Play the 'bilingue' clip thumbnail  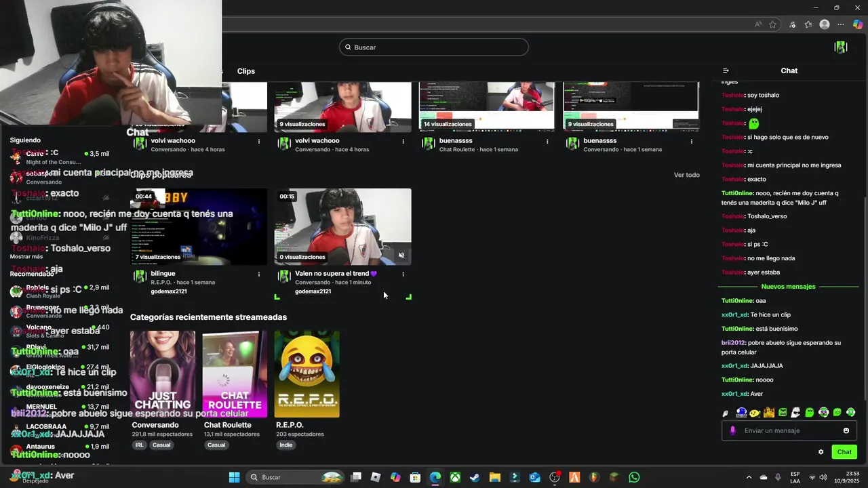pos(199,227)
